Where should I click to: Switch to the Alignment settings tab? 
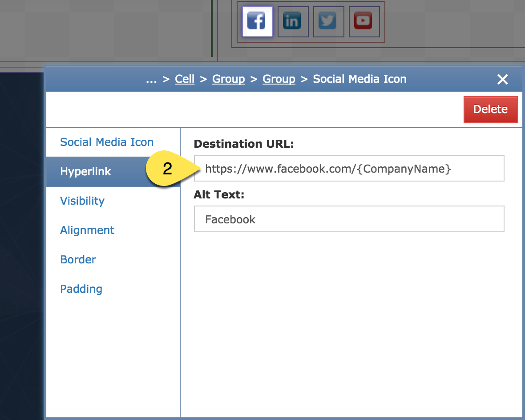pyautogui.click(x=87, y=230)
